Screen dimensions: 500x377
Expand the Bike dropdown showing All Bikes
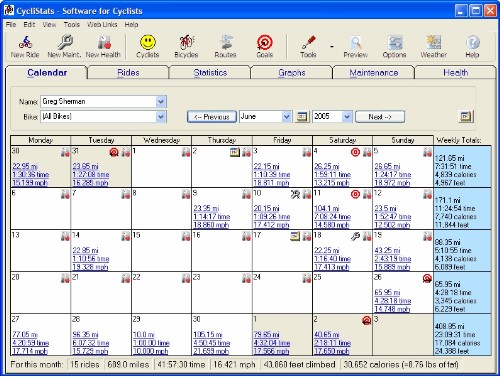pyautogui.click(x=161, y=117)
